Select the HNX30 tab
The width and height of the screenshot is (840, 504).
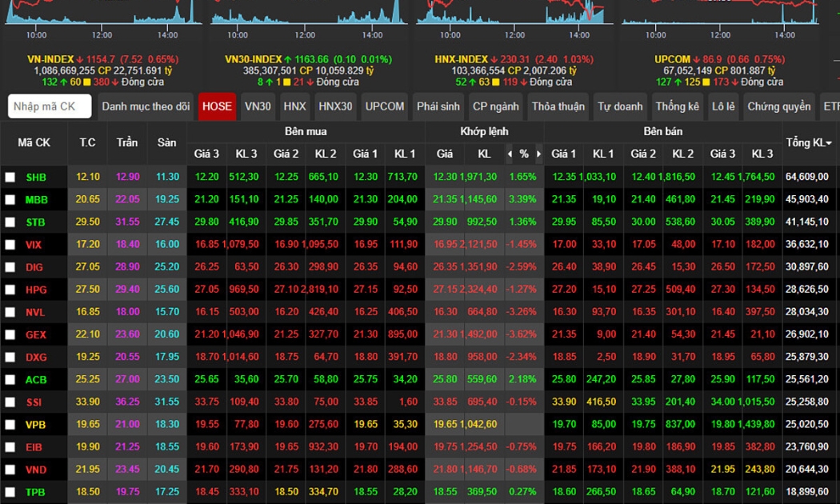(x=335, y=106)
